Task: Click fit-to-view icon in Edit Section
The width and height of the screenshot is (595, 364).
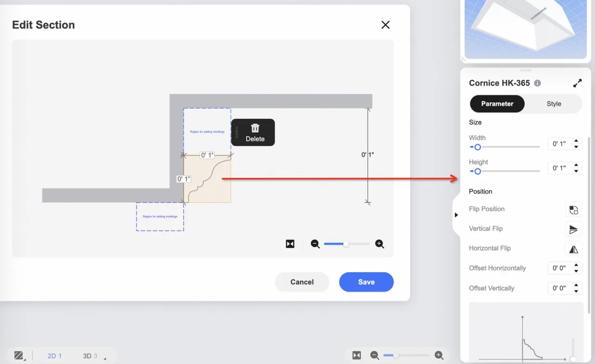Action: click(290, 244)
